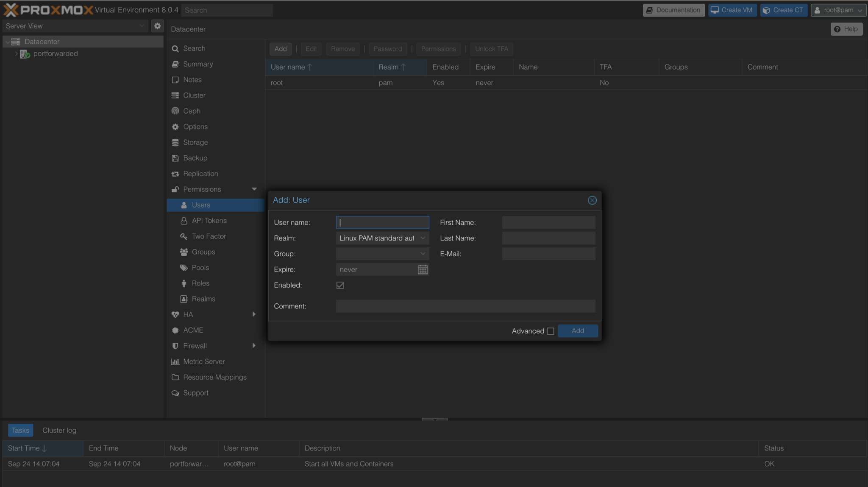This screenshot has height=487, width=868.
Task: Click the blue Add button in dialog
Action: coord(578,331)
